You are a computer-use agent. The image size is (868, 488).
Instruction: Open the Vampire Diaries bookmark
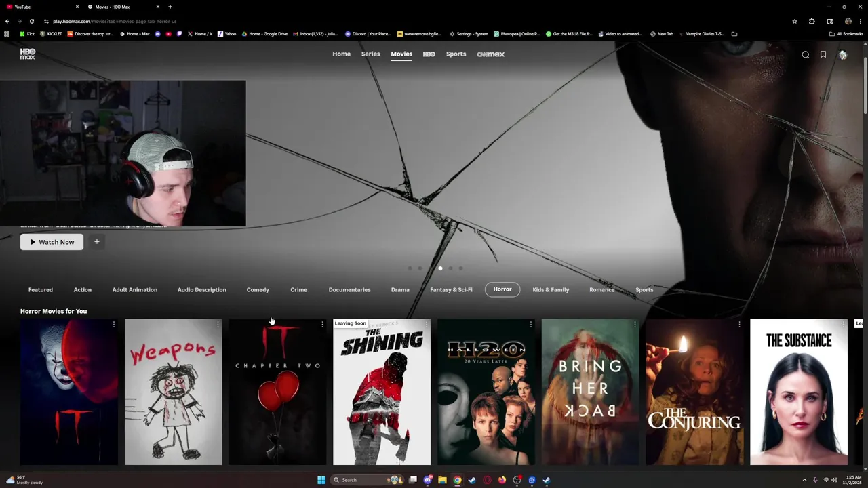tap(702, 34)
